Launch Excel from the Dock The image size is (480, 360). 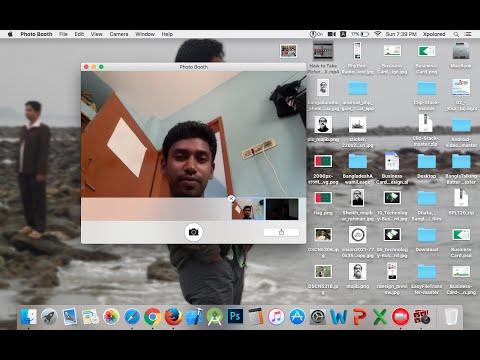tap(380, 317)
